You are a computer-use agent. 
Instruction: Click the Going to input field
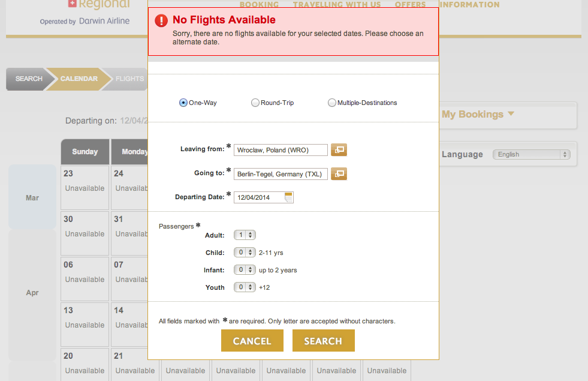pyautogui.click(x=281, y=174)
